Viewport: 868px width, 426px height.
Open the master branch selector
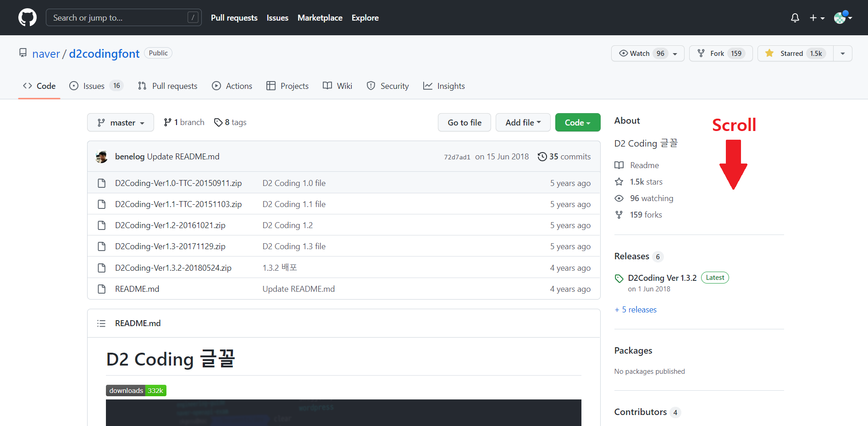121,122
